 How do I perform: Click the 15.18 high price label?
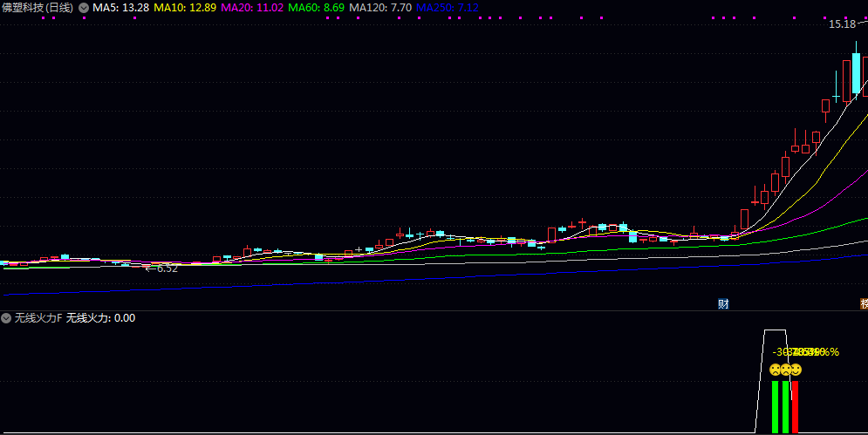842,24
